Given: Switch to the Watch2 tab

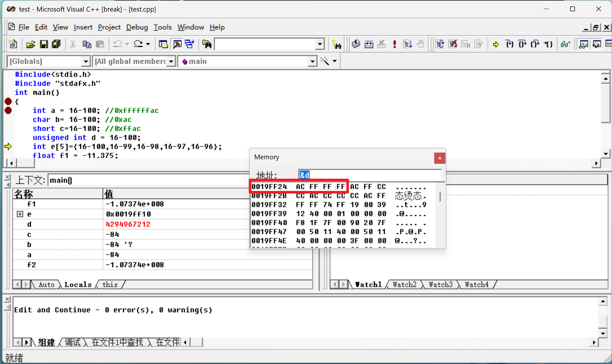Looking at the screenshot, I should point(405,285).
